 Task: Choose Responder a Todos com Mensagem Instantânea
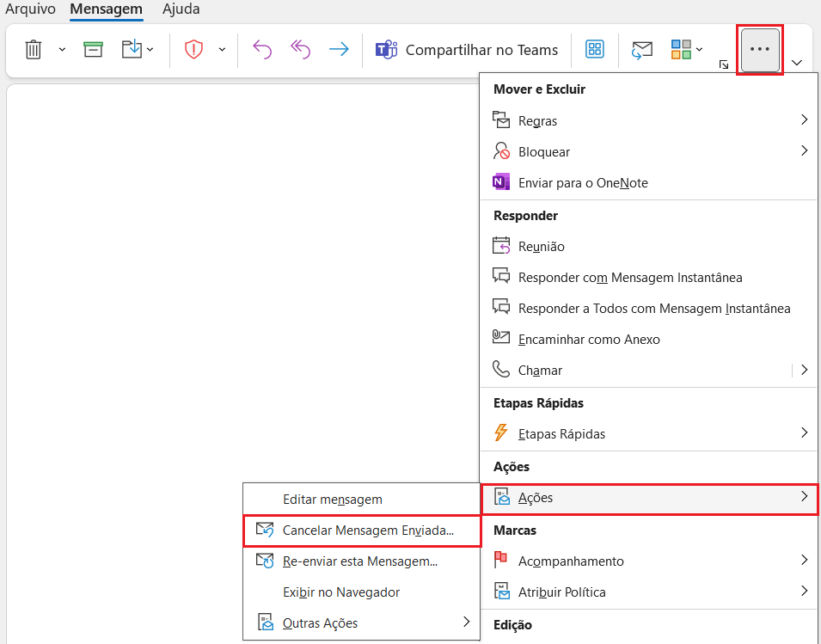pyautogui.click(x=649, y=309)
